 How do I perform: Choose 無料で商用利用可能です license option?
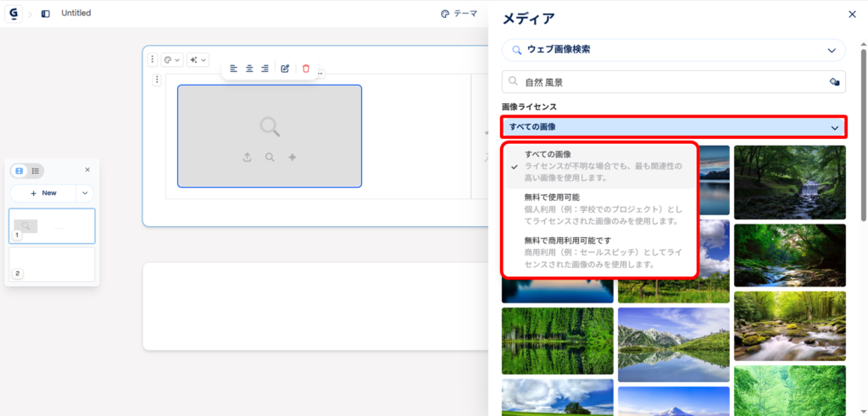[x=599, y=251]
